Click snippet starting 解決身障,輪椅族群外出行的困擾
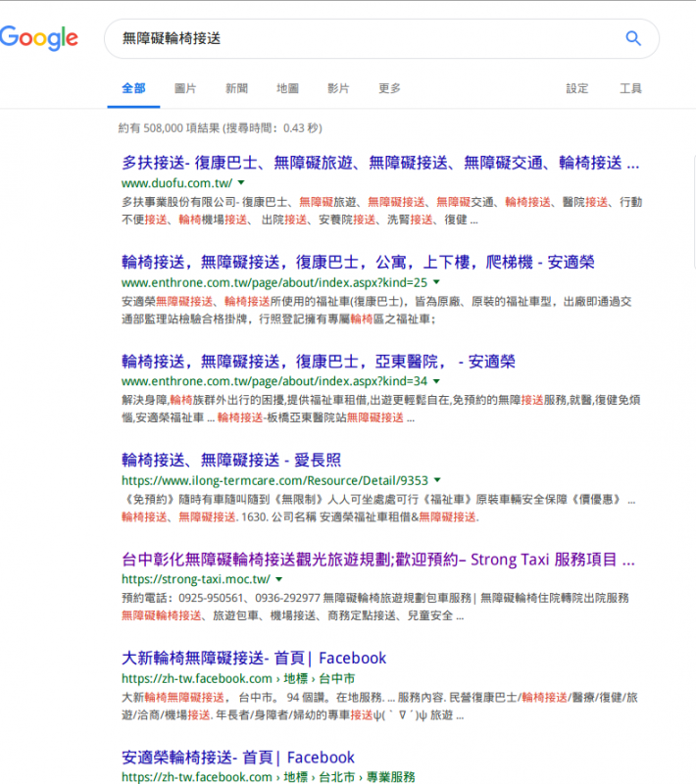Image resolution: width=696 pixels, height=784 pixels. pos(381,409)
